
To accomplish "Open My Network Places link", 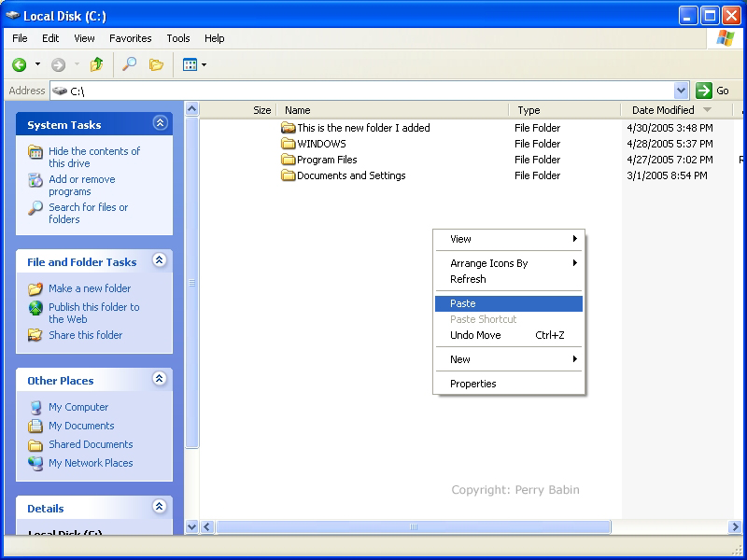I will click(91, 463).
